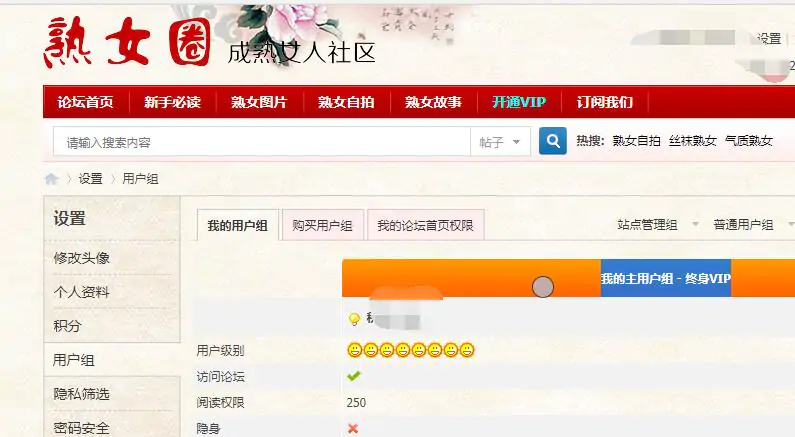The image size is (795, 437).
Task: Click the 隐身 row label
Action: point(208,428)
